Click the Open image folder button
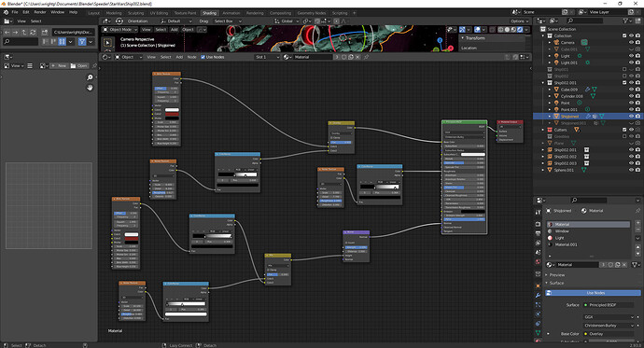Screen dimensions: 644x348 click(78, 65)
